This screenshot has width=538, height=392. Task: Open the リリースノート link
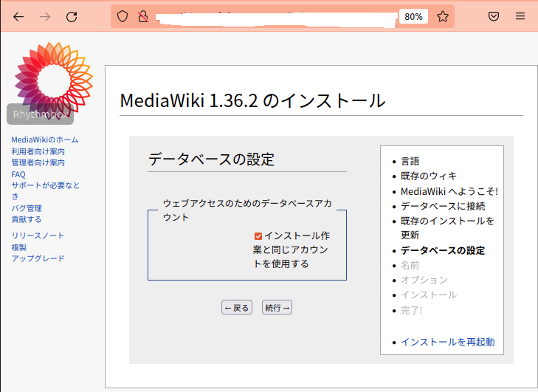click(x=38, y=235)
